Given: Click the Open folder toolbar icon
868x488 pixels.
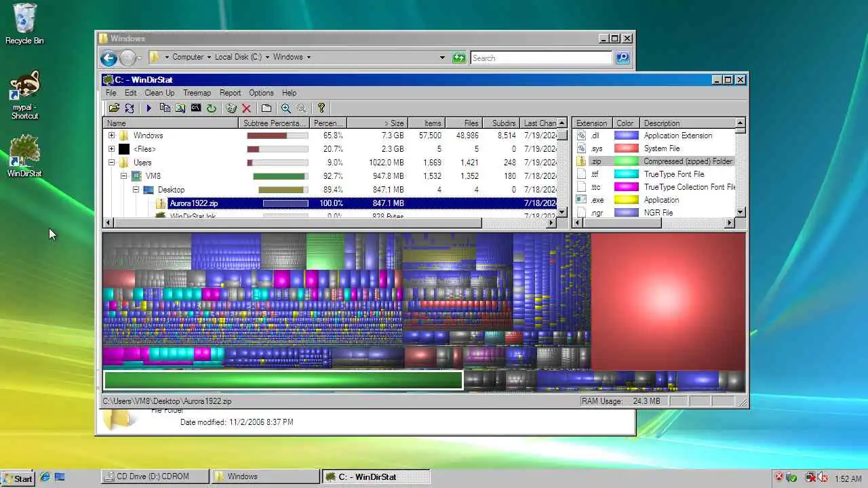Looking at the screenshot, I should click(x=114, y=108).
